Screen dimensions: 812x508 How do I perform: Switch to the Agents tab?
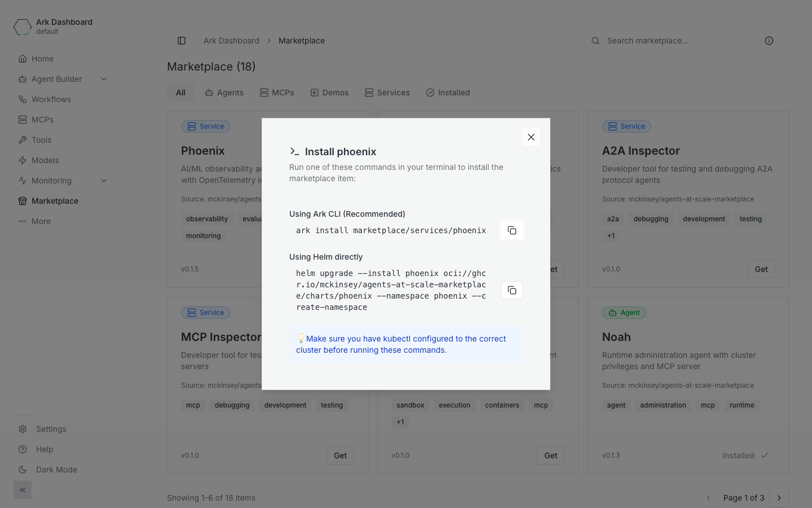224,93
